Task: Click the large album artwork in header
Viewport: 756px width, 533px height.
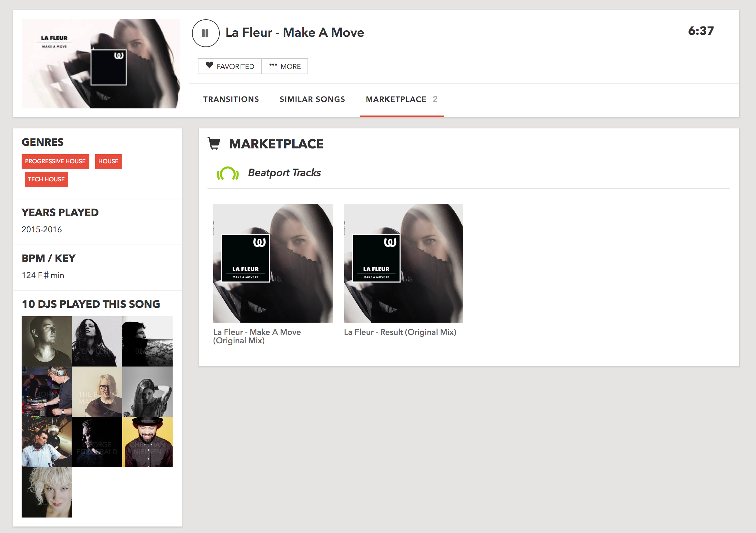Action: [x=101, y=64]
